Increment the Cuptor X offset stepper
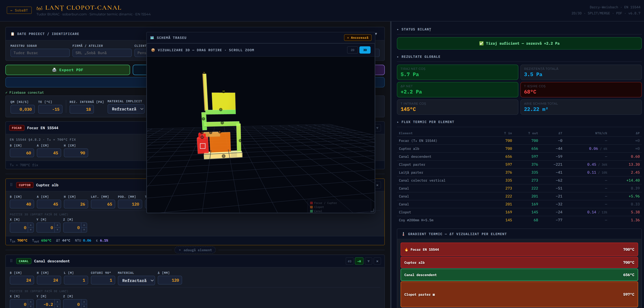 tap(31, 225)
